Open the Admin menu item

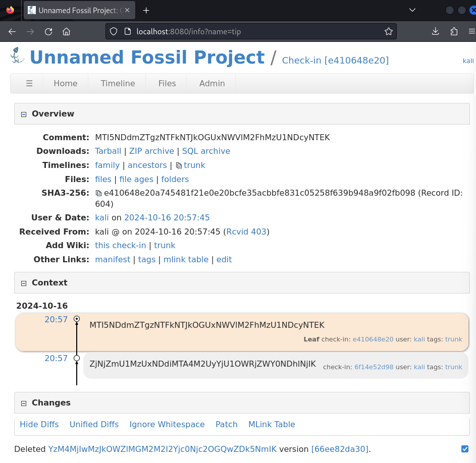[x=212, y=83]
